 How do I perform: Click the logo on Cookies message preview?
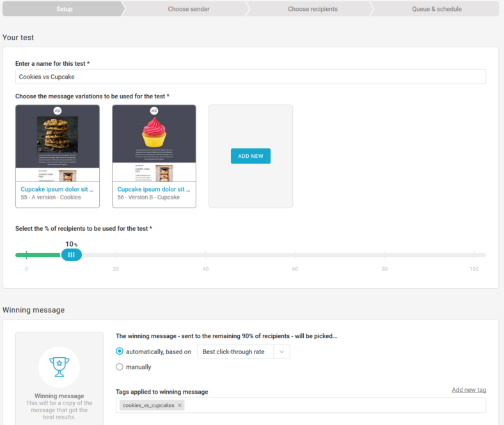click(x=58, y=111)
